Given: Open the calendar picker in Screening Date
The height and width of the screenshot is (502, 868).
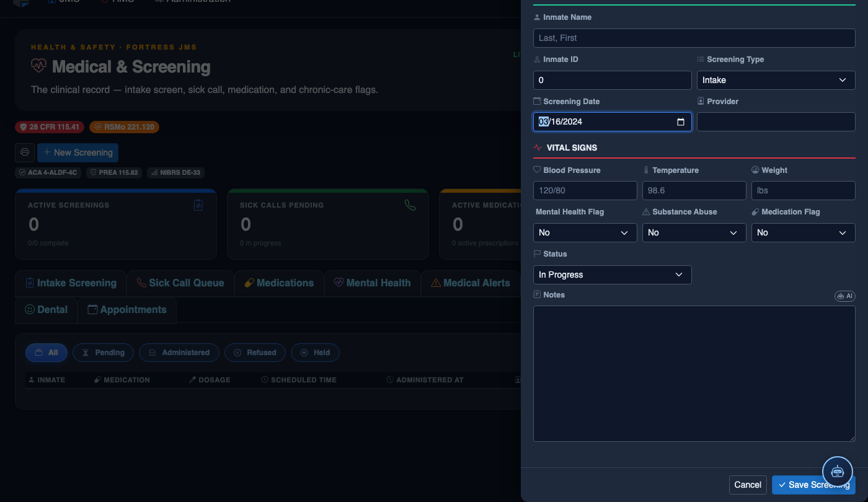Looking at the screenshot, I should [x=680, y=122].
